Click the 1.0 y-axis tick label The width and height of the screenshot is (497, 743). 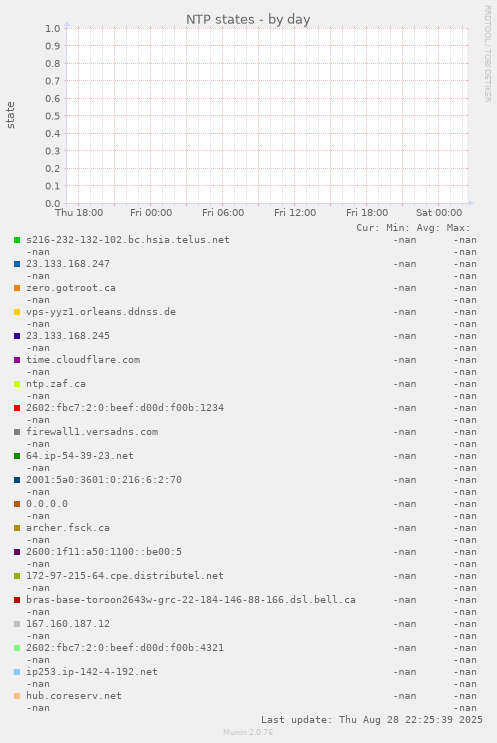53,28
